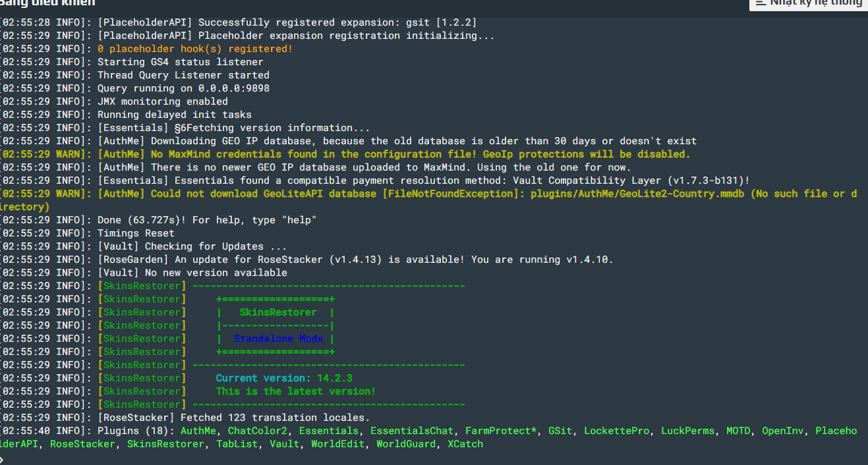Click the blue "Standalone Mode" text
The width and height of the screenshot is (868, 465).
[x=278, y=339]
